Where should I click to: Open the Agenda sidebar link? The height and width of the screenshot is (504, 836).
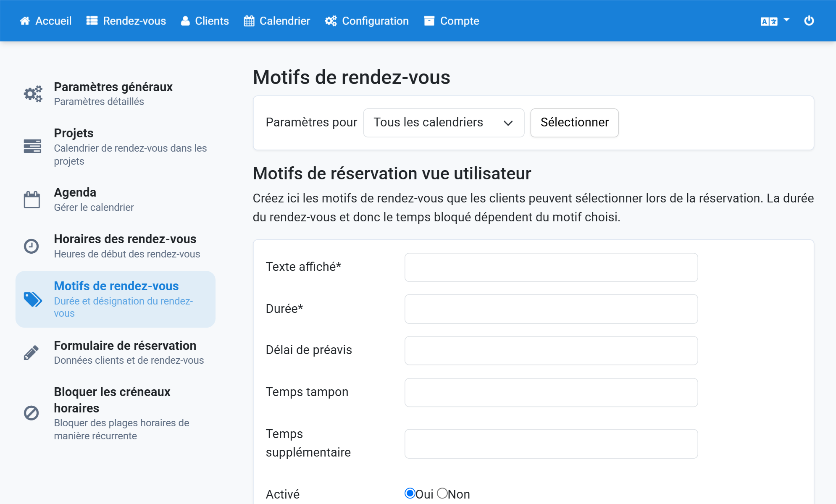[x=116, y=199]
